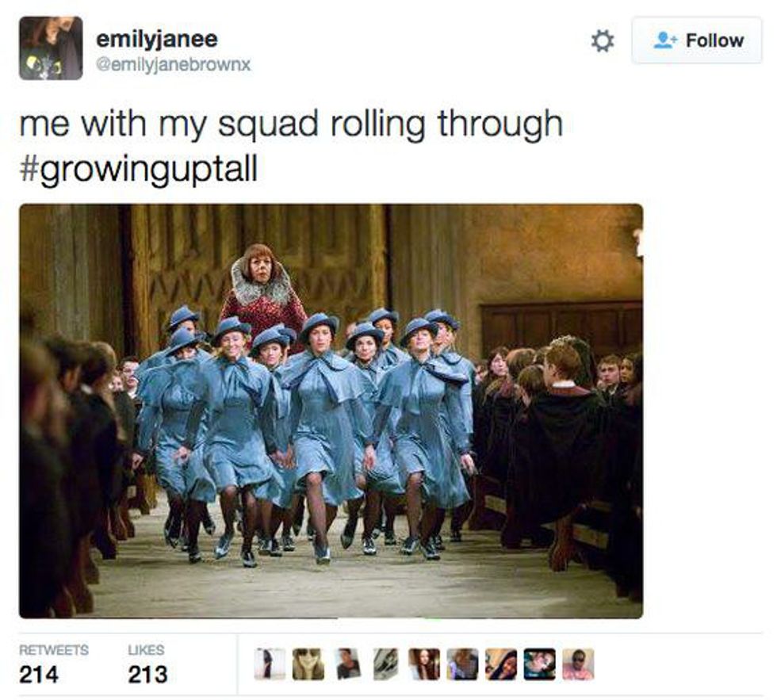Viewport: 777px width, 700px height.
Task: Click the tweet text body
Action: tap(292, 147)
